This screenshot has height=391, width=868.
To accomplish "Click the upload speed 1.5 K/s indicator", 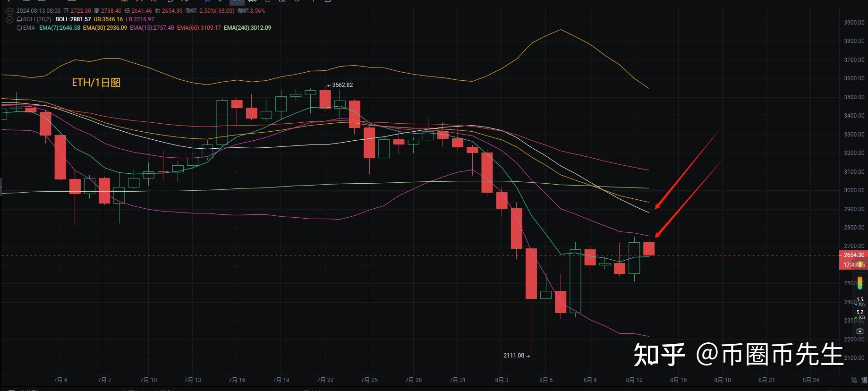I will [860, 302].
